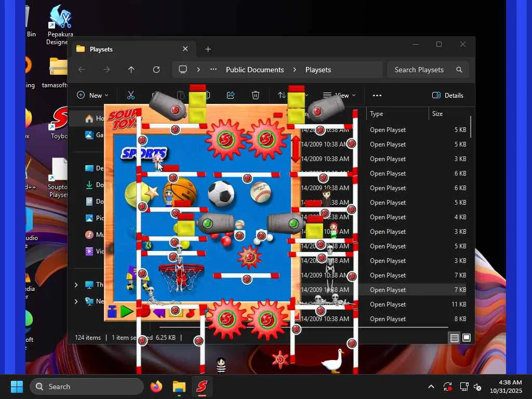Expand the Network tree node
532x399 pixels.
coord(76,301)
